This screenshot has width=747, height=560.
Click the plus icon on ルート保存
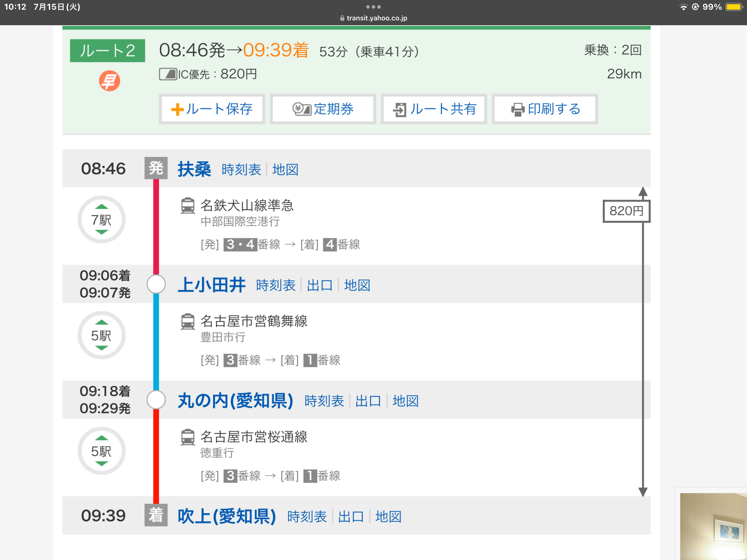click(177, 109)
